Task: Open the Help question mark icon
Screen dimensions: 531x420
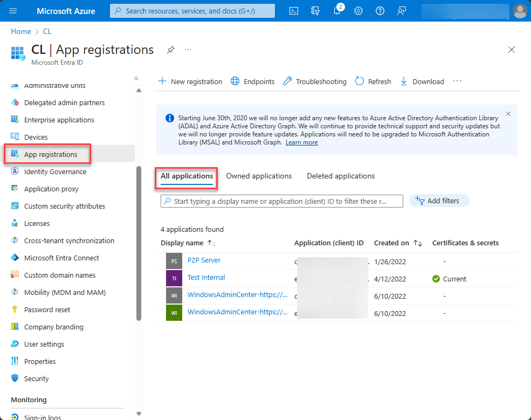Action: (x=380, y=11)
